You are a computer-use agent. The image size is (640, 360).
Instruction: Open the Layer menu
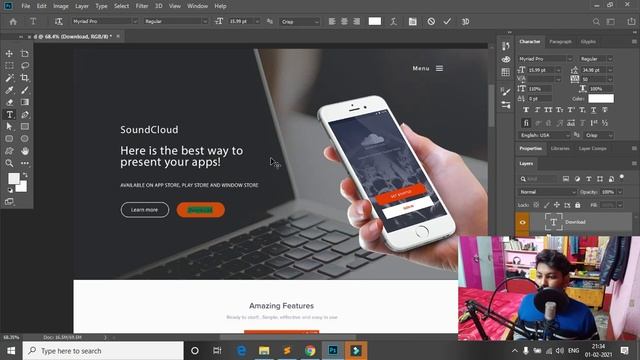tap(82, 6)
